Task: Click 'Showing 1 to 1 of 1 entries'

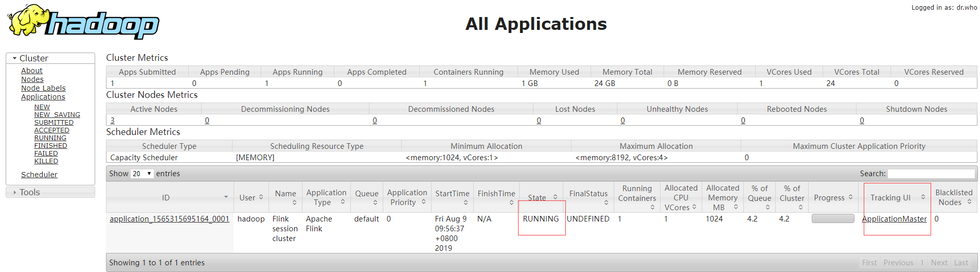Action: (157, 263)
